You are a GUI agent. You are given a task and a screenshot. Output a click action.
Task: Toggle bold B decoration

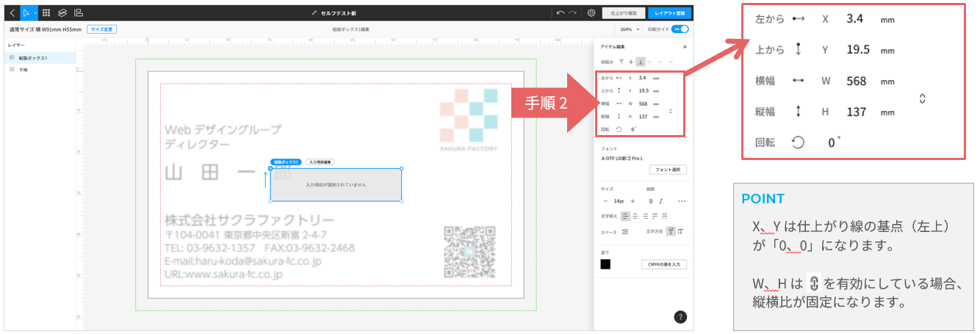pos(651,201)
